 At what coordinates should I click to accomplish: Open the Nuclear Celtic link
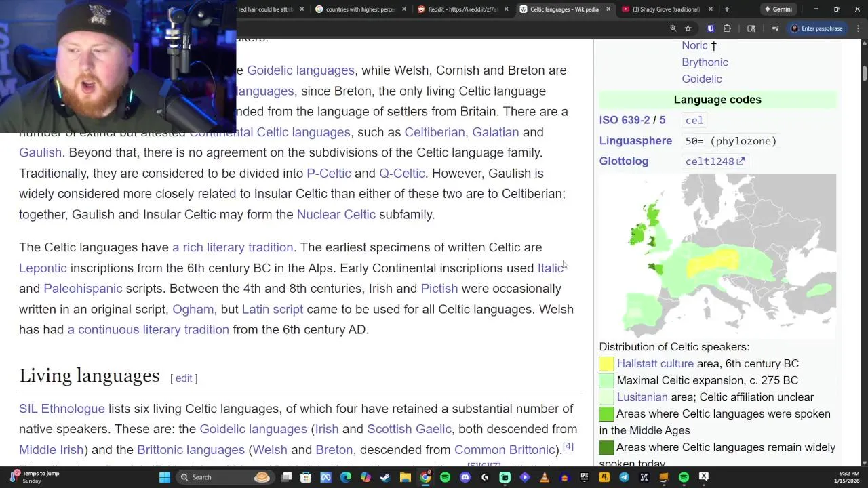[x=336, y=214]
